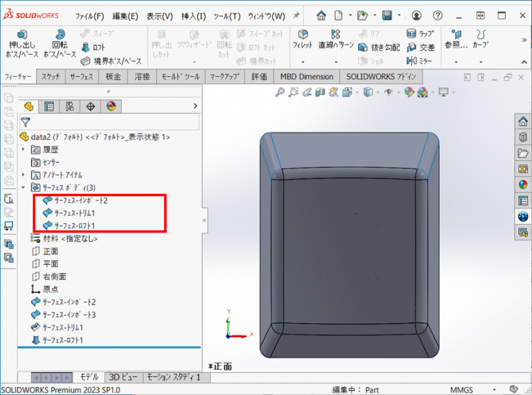Select サーフェス-トリム1 in surface bodies folder

click(x=74, y=213)
